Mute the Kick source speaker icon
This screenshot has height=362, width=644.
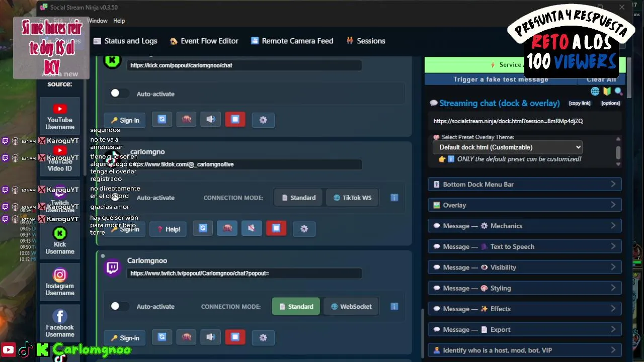click(211, 120)
